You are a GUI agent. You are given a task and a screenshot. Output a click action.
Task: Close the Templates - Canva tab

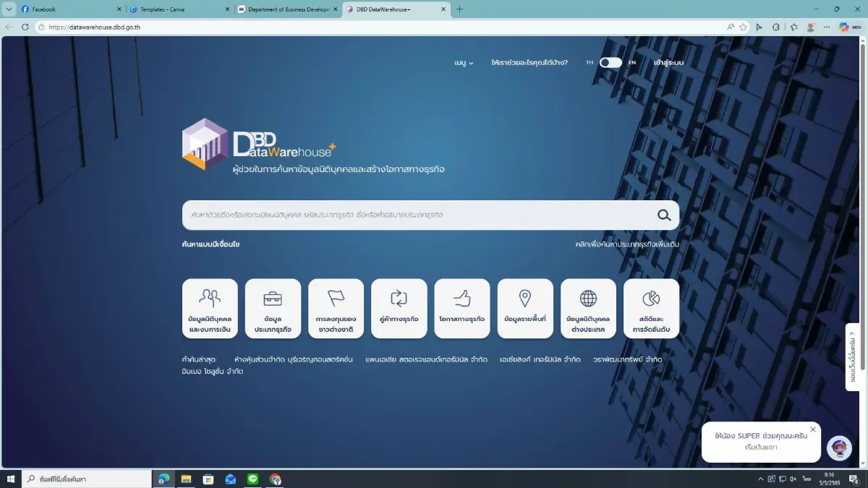point(226,9)
